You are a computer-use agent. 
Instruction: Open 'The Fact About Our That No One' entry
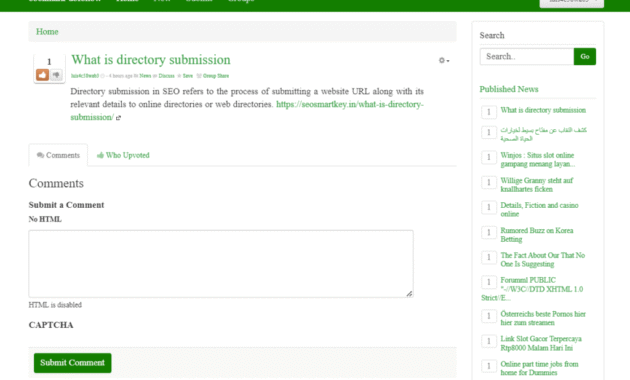[542, 259]
